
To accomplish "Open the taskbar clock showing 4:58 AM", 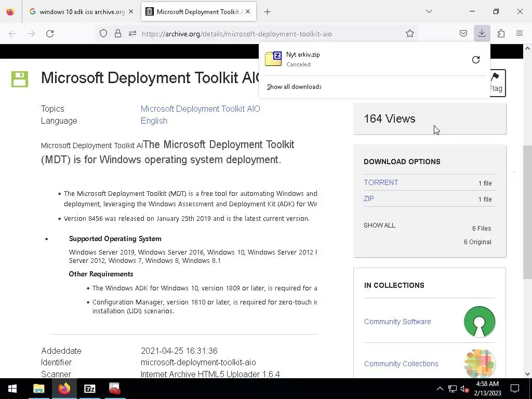I will (487, 389).
